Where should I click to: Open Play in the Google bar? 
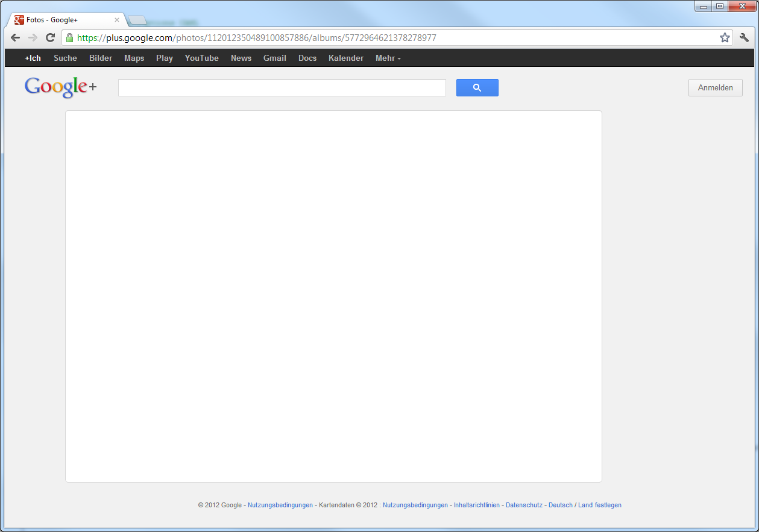(x=165, y=58)
